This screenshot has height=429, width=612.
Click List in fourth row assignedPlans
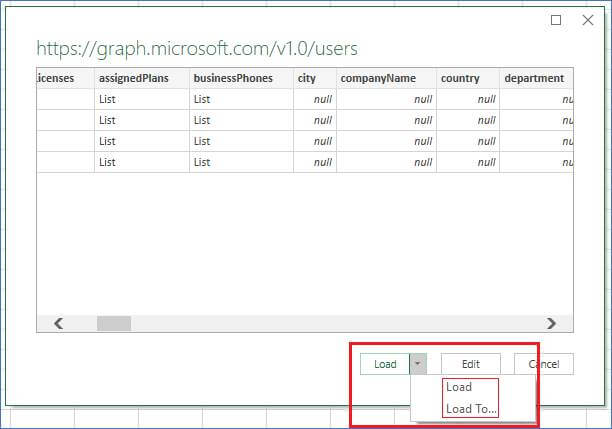point(107,162)
